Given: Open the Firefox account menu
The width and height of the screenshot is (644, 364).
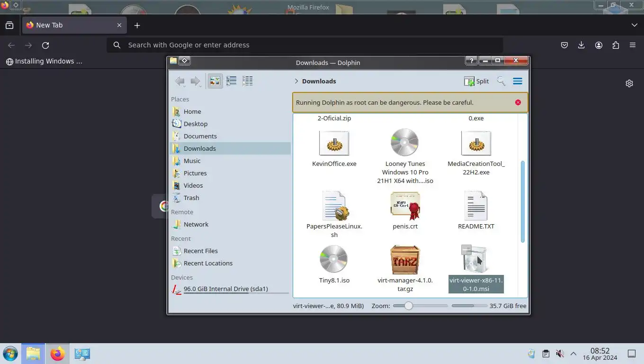Looking at the screenshot, I should coord(599,45).
